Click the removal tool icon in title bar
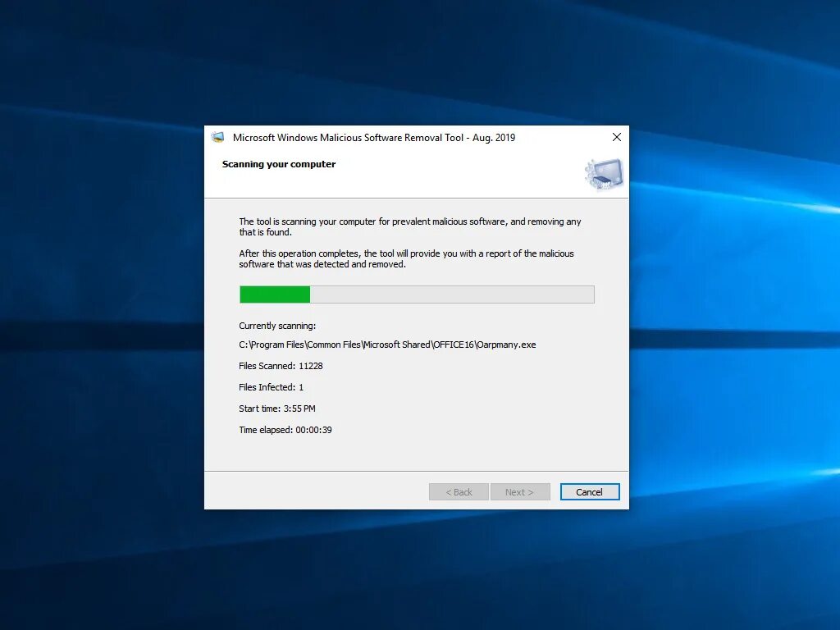 [217, 137]
